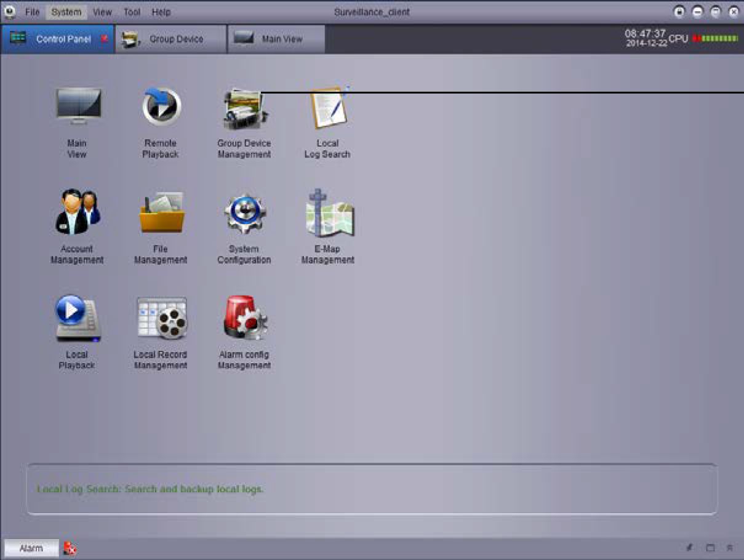Viewport: 744px width, 560px height.
Task: Toggle the alarm sound mute icon
Action: pyautogui.click(x=70, y=549)
